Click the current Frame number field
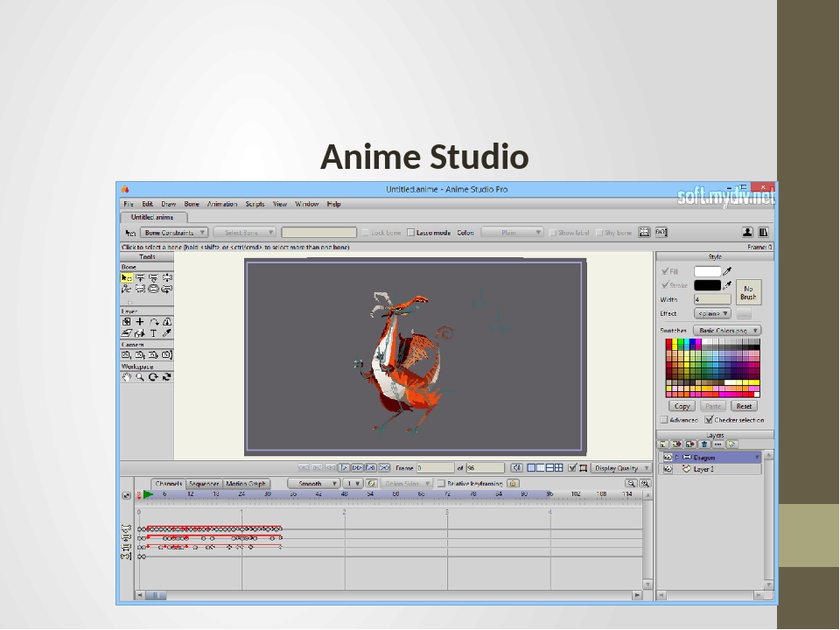 tap(435, 467)
